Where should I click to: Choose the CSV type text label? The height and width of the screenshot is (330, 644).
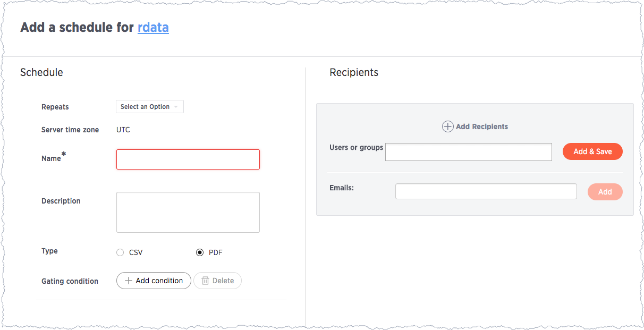[136, 252]
